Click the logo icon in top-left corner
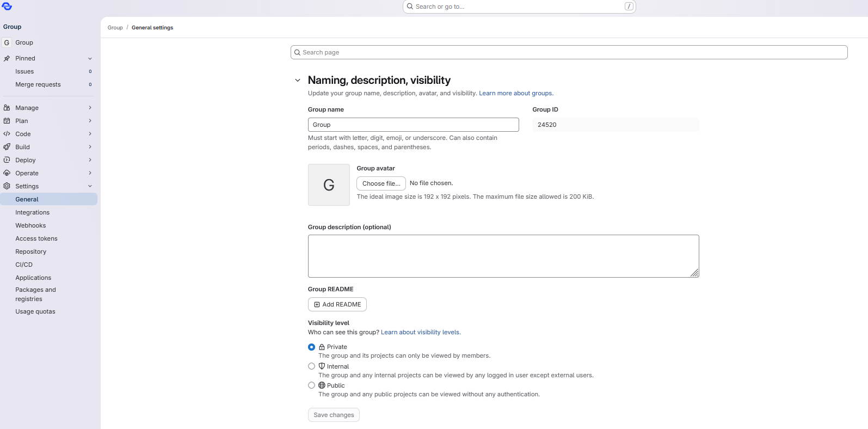 (x=7, y=6)
